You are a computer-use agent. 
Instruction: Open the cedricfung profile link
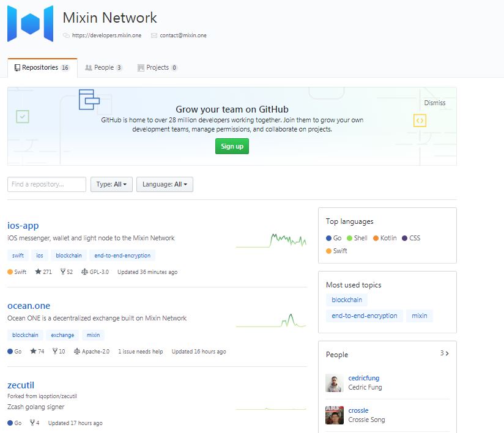click(x=363, y=378)
